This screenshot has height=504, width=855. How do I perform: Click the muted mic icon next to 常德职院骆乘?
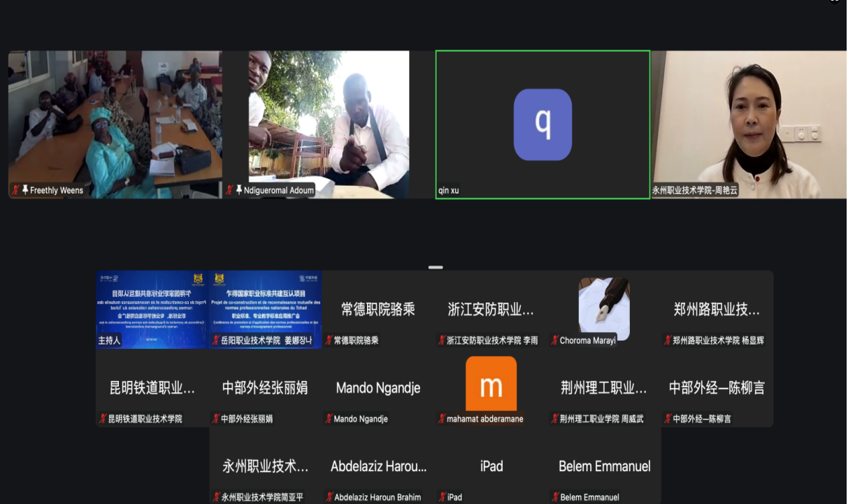328,340
